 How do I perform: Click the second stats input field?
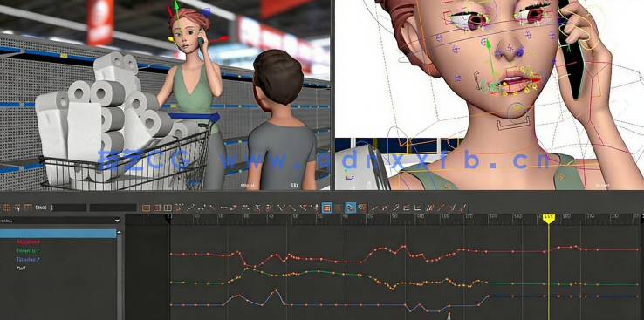point(113,208)
